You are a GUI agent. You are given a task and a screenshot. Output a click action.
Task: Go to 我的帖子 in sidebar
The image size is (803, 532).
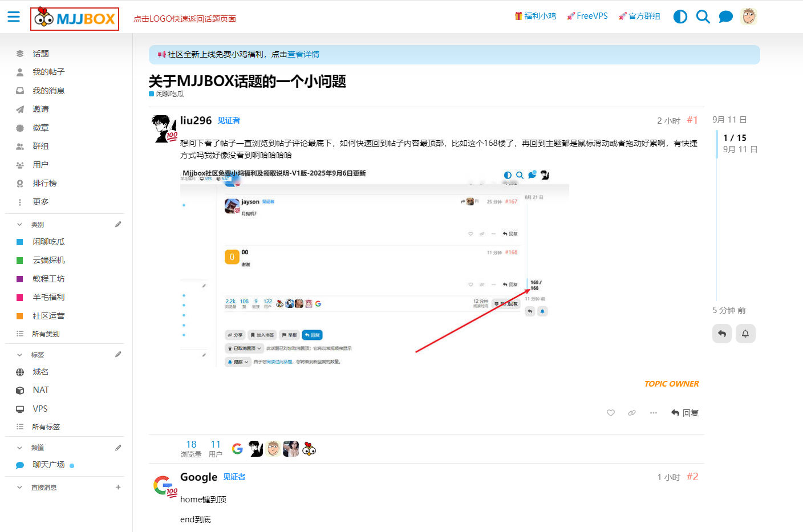[x=48, y=72]
